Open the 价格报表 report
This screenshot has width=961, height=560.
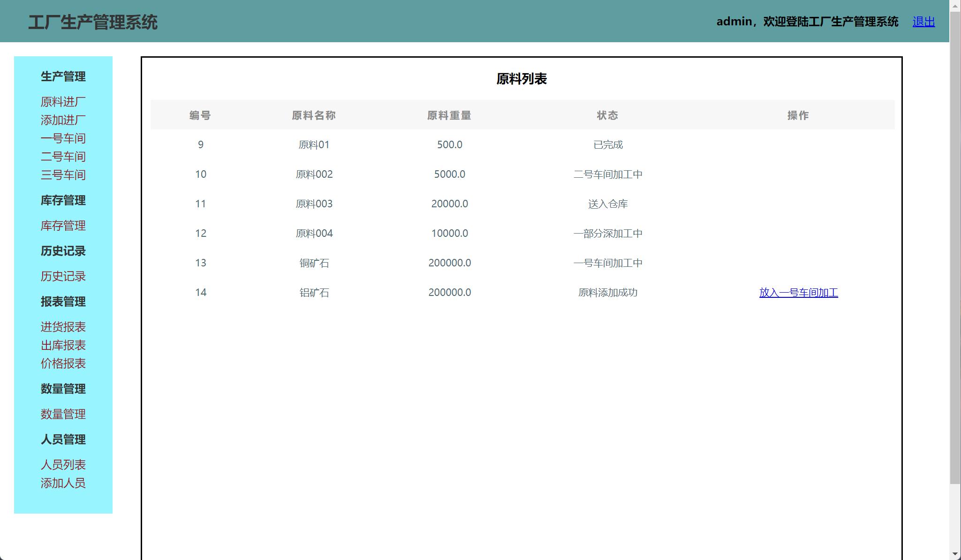[x=63, y=363]
